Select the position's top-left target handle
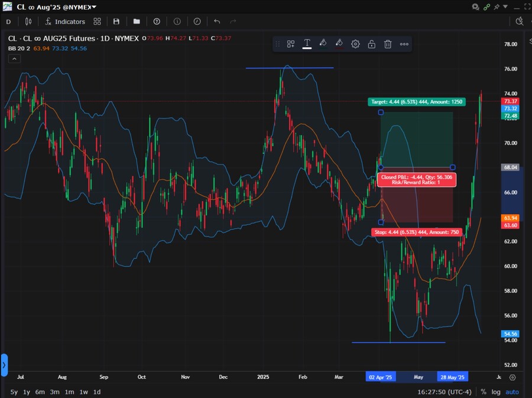The image size is (532, 398). (x=381, y=112)
